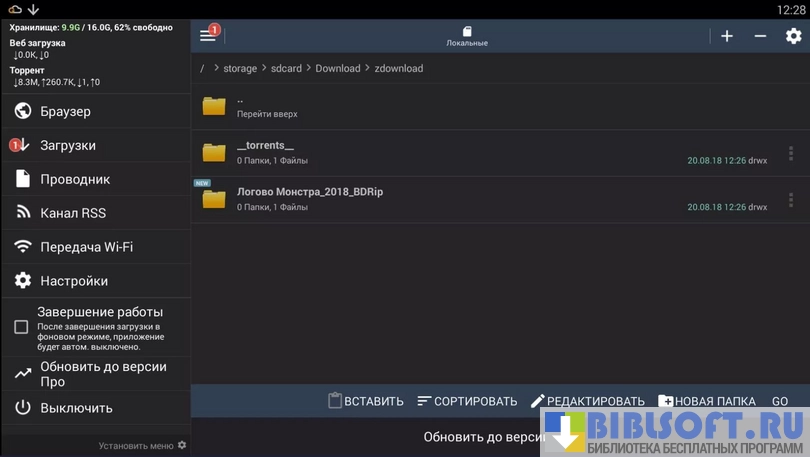
Task: Open СОРТИРОВАТЬ sort options
Action: [467, 401]
